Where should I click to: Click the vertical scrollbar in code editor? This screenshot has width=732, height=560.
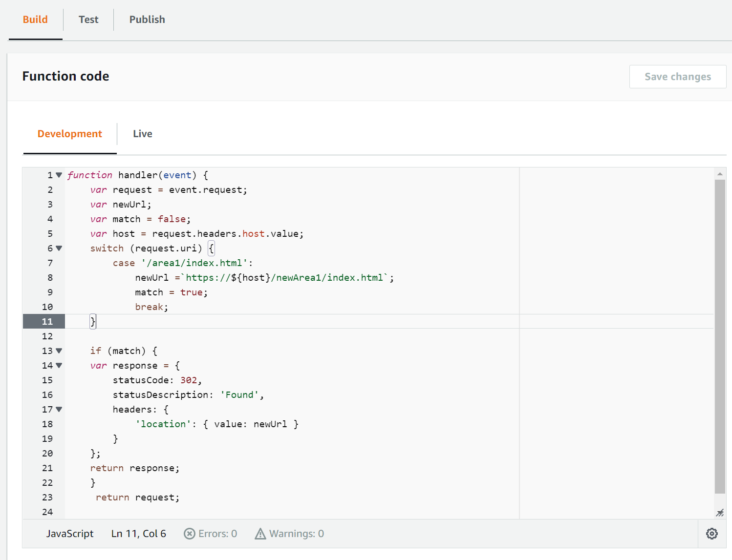[719, 336]
